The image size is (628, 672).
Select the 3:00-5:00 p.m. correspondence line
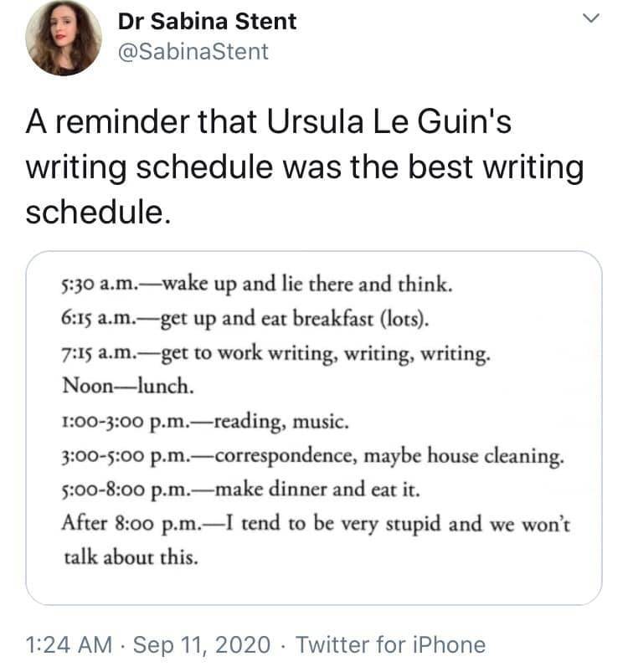(x=312, y=457)
